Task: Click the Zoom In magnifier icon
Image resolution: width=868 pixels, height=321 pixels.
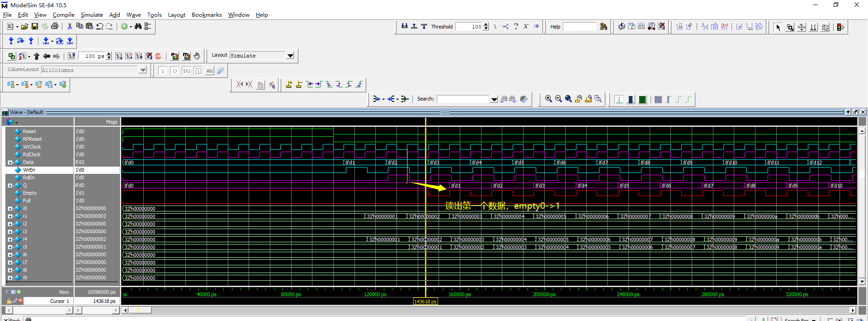Action: pos(548,99)
